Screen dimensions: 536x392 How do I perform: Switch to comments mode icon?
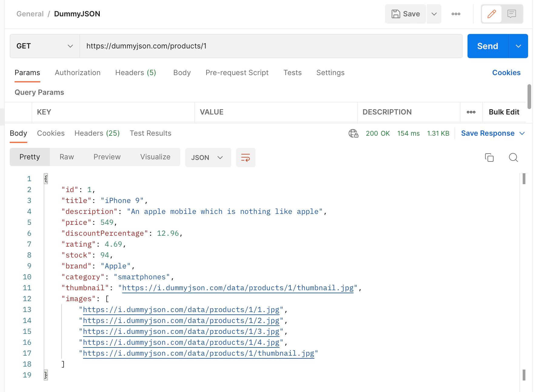click(512, 14)
